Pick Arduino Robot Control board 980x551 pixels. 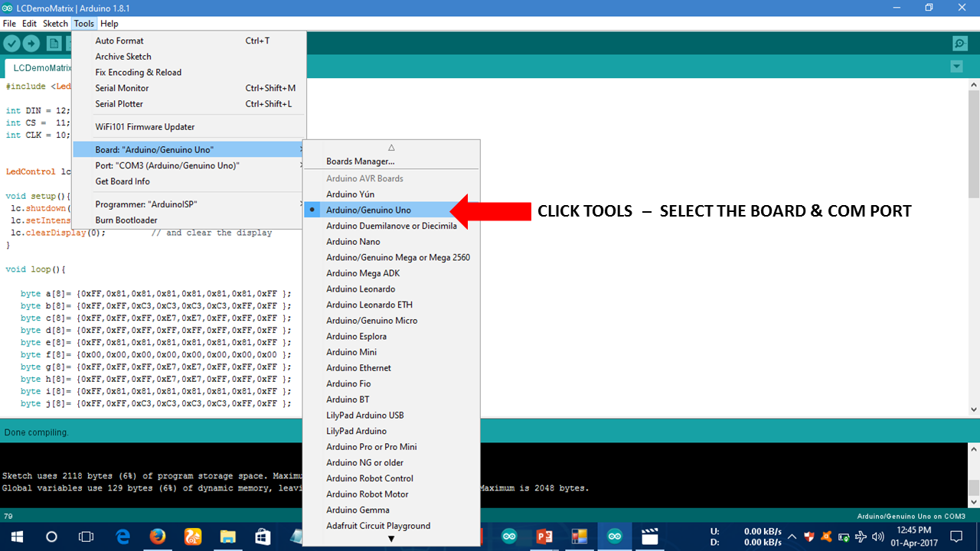click(x=392, y=478)
